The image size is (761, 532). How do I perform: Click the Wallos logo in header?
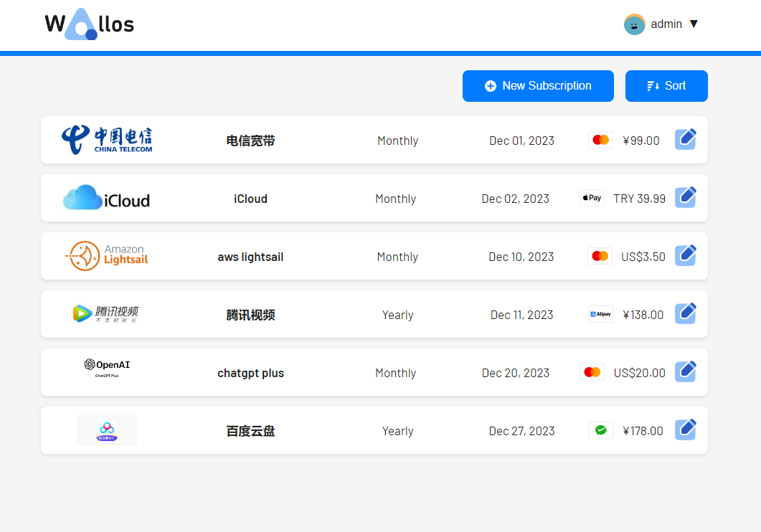[x=89, y=24]
